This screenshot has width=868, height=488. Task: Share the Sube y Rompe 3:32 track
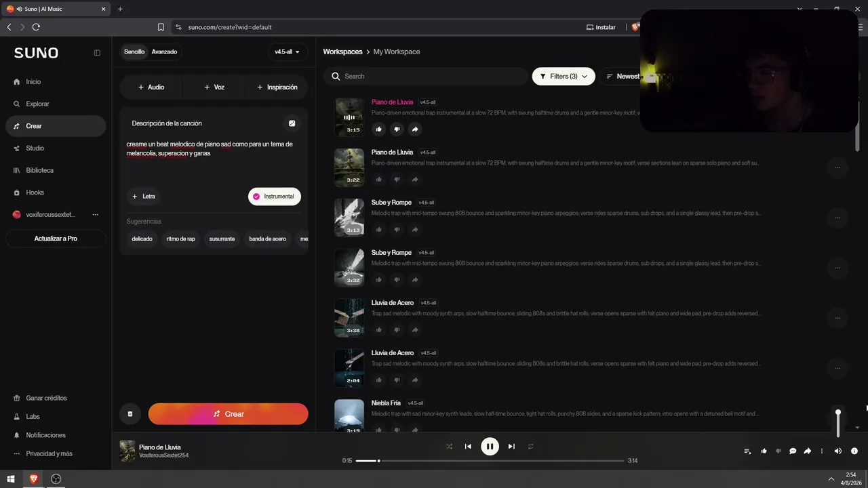(x=415, y=280)
